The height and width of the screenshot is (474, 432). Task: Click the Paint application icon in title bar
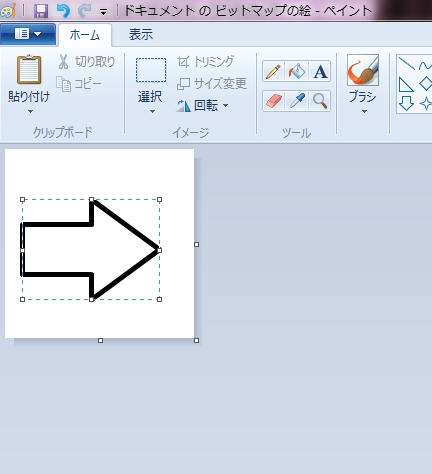click(x=8, y=11)
